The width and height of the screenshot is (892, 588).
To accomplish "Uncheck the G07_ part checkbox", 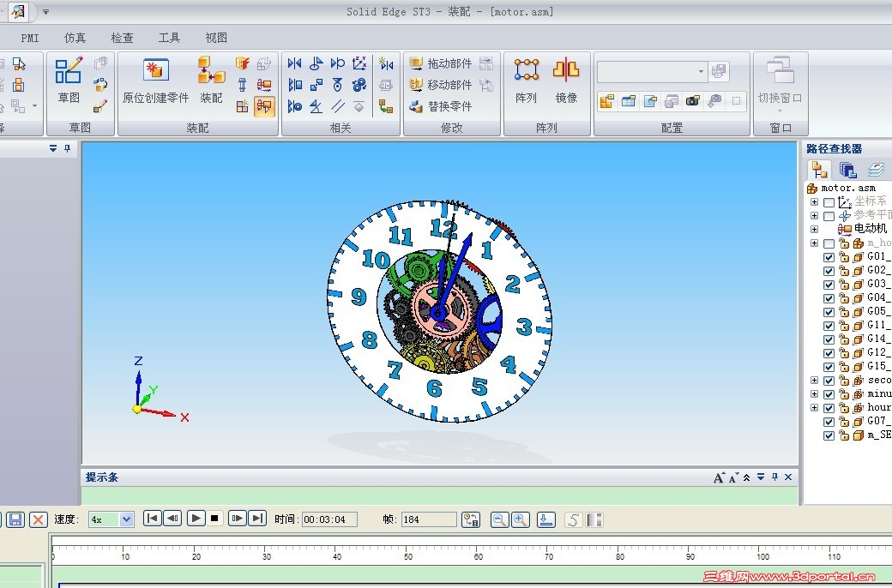I will coord(829,422).
